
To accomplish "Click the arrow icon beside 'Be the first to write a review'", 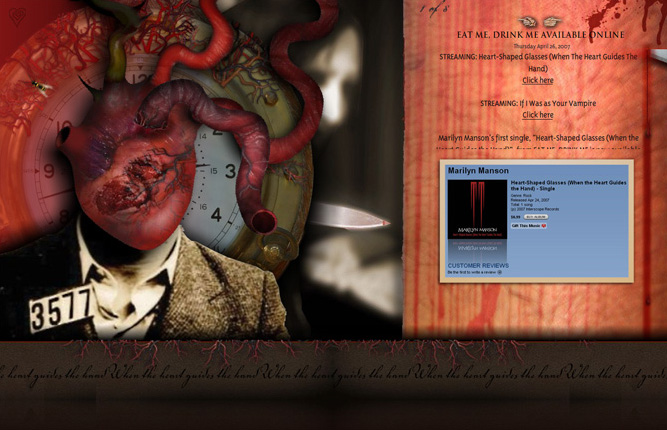I will click(500, 272).
